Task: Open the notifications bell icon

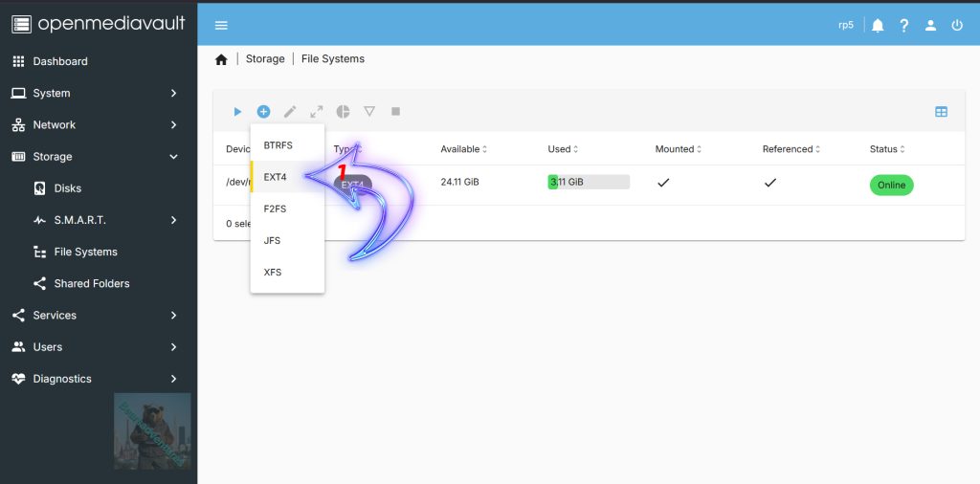Action: point(879,26)
